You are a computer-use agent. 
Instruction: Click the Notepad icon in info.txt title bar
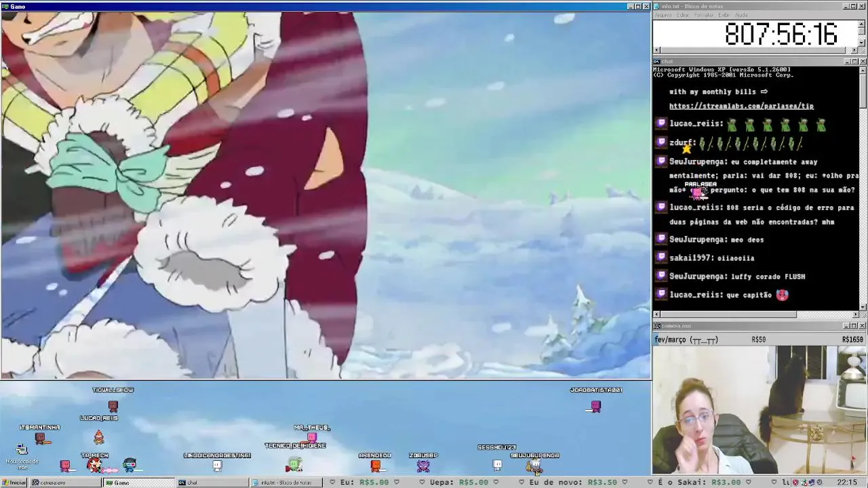(x=656, y=6)
